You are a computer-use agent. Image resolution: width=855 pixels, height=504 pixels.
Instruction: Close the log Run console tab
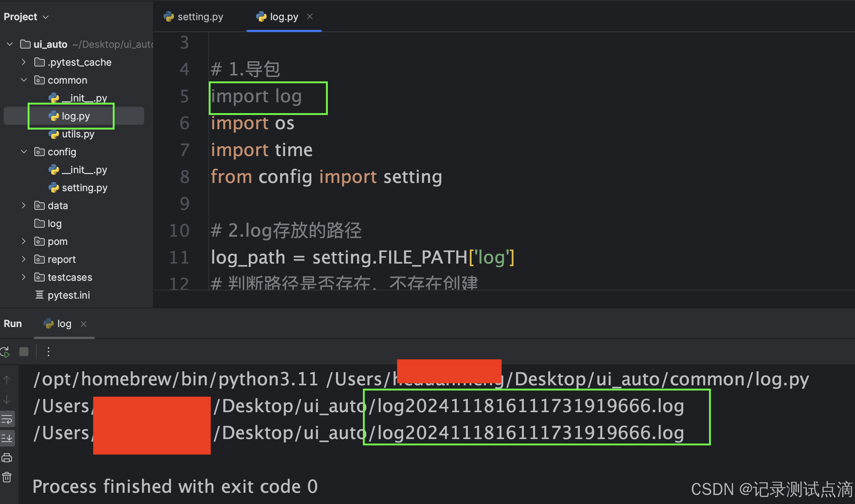84,324
